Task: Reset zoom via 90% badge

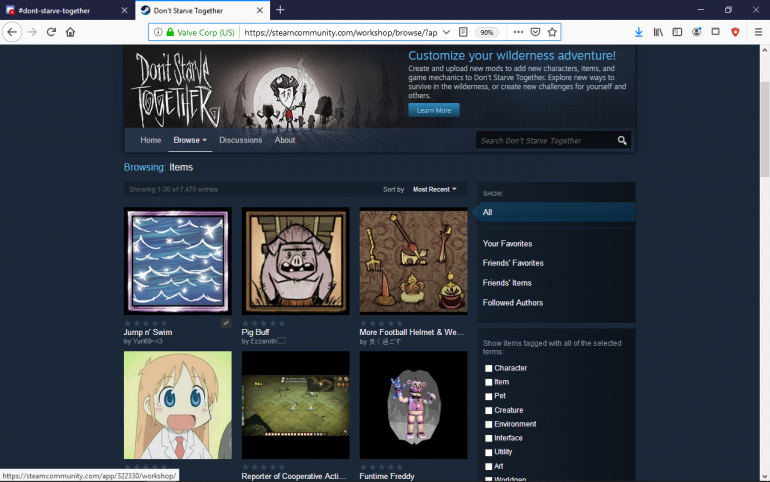Action: (487, 32)
